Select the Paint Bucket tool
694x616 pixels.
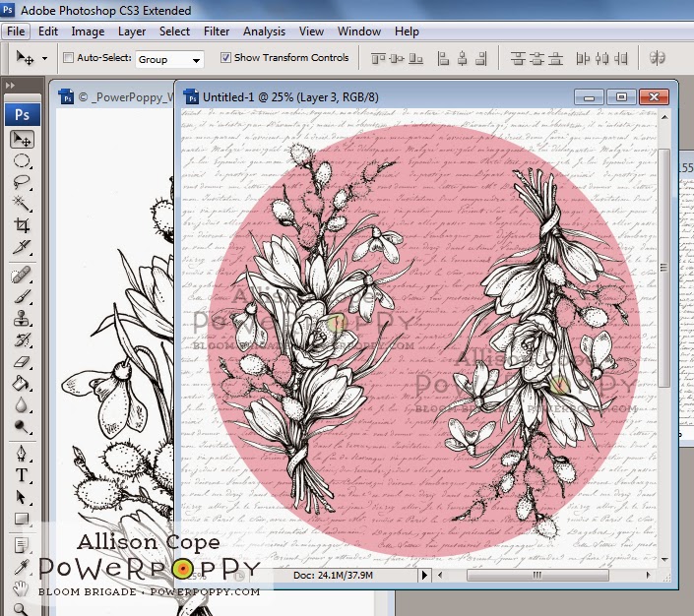pyautogui.click(x=22, y=383)
